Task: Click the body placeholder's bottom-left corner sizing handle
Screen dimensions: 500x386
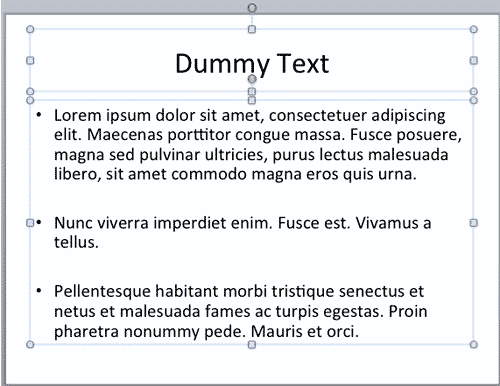Action: pos(30,344)
